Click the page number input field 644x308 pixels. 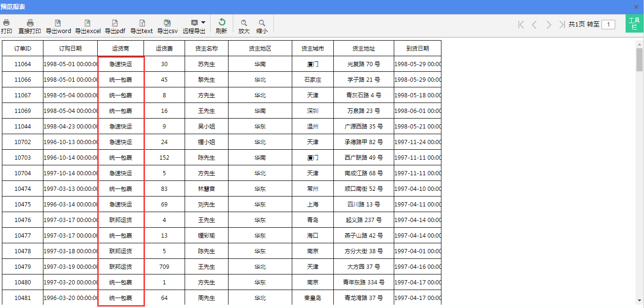tap(608, 25)
